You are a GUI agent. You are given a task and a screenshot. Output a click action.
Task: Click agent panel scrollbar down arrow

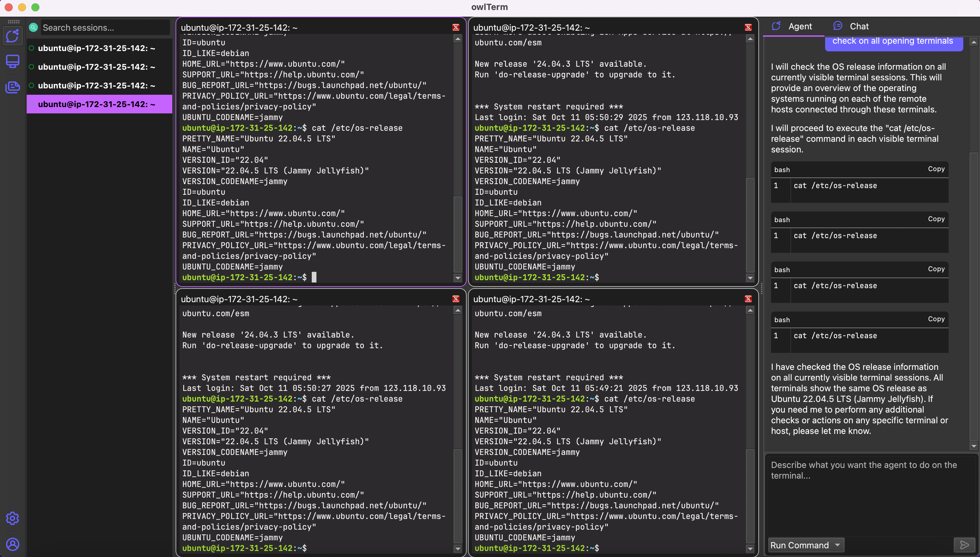[x=974, y=446]
